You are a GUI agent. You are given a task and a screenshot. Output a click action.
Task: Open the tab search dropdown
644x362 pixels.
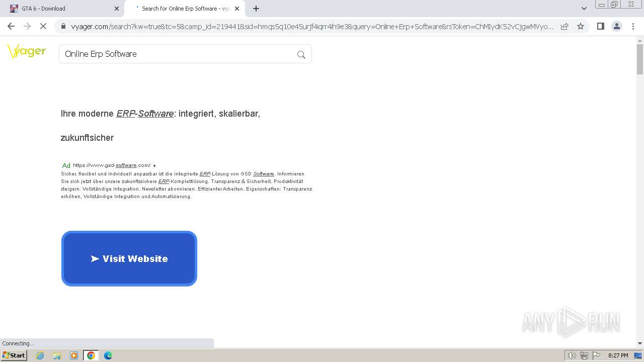point(584,9)
